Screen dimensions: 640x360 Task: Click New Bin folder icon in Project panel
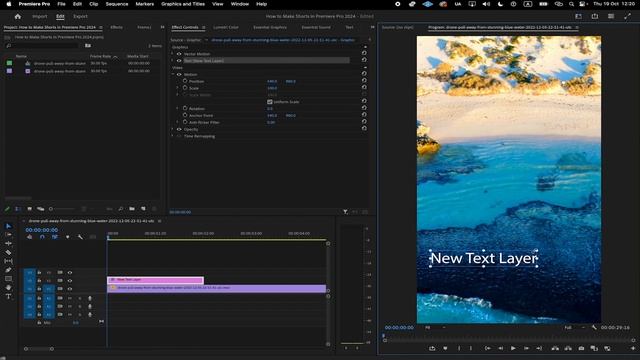pos(132,209)
